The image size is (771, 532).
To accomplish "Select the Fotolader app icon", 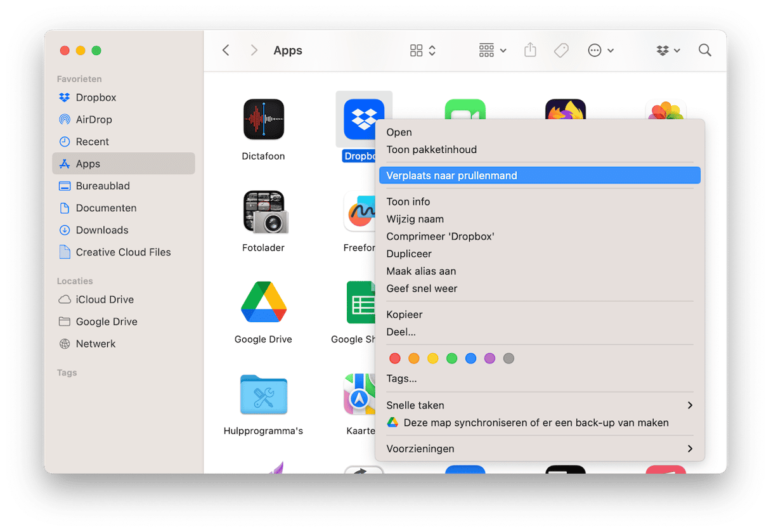I will coord(265,212).
